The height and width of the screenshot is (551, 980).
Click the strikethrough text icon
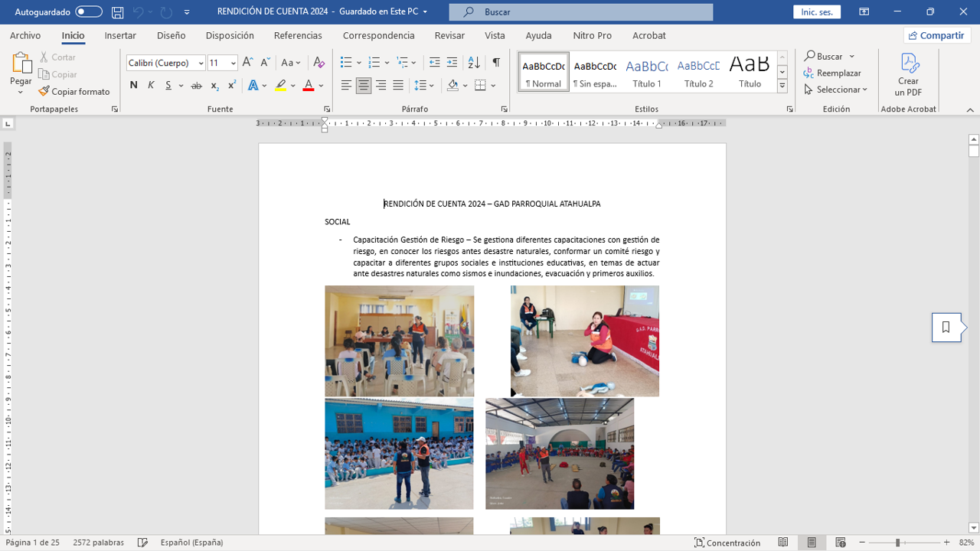coord(196,86)
